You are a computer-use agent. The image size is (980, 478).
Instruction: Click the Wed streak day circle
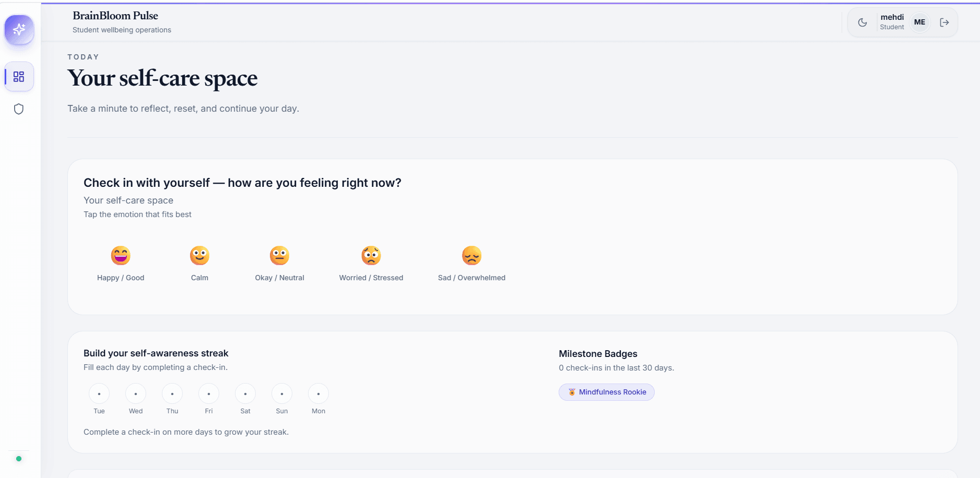tap(136, 393)
